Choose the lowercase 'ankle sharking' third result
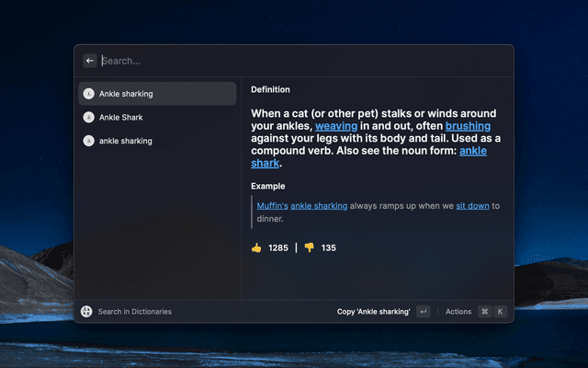The height and width of the screenshot is (368, 588). 125,141
